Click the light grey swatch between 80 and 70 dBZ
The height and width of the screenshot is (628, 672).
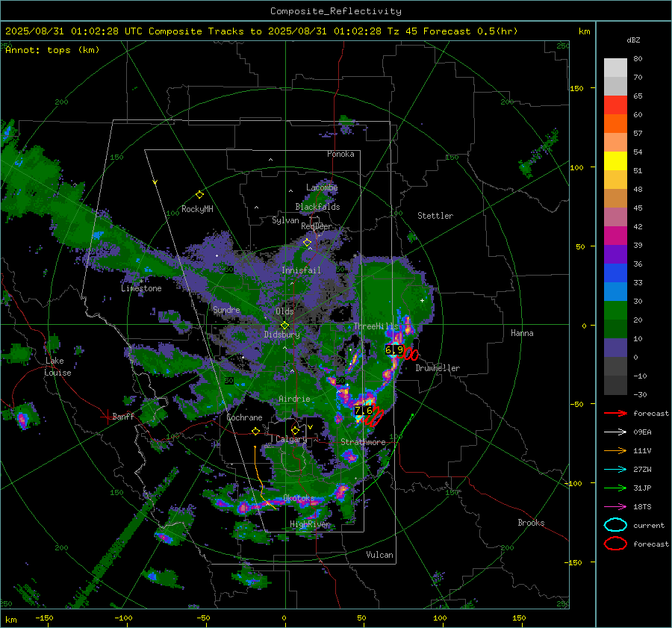(x=615, y=68)
